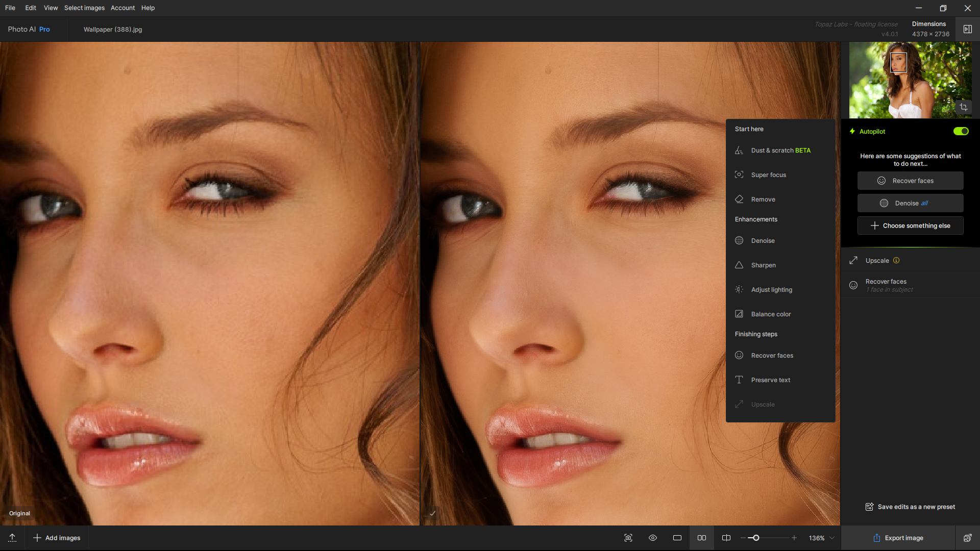The height and width of the screenshot is (551, 980).
Task: Click the Export image button
Action: pyautogui.click(x=898, y=538)
